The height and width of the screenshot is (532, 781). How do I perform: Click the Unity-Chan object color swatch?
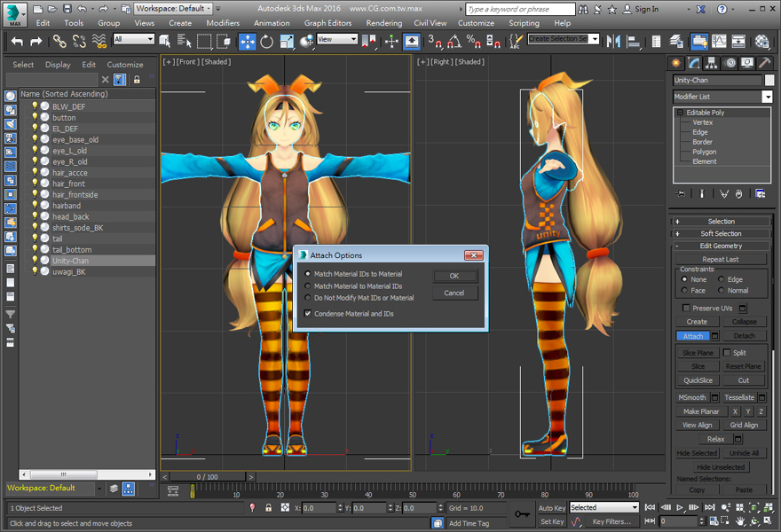point(769,80)
